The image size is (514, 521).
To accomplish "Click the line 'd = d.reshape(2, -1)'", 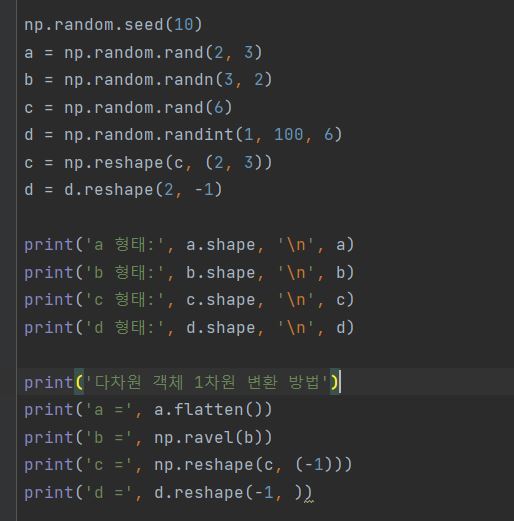I will tap(123, 190).
